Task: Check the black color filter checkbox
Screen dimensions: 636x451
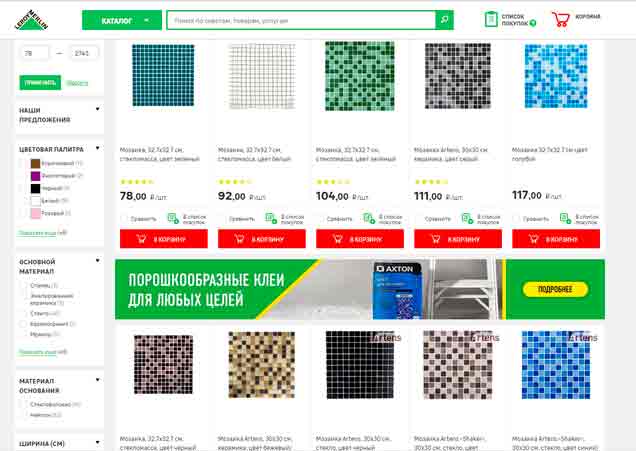Action: 23,188
